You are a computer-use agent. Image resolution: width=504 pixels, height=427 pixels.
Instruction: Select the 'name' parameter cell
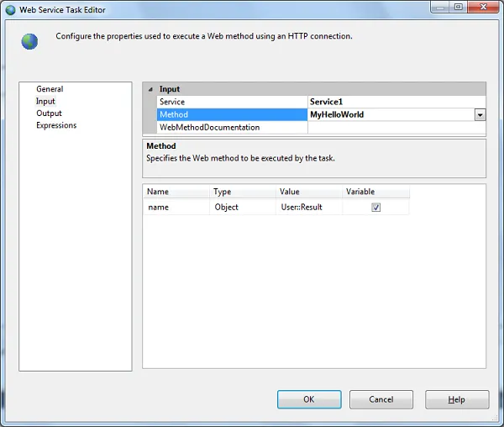click(176, 208)
